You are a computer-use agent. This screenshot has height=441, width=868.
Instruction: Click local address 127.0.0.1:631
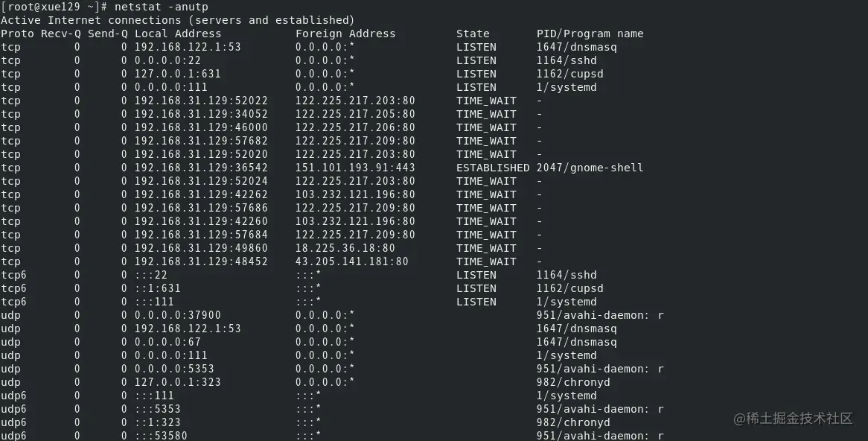(x=178, y=74)
